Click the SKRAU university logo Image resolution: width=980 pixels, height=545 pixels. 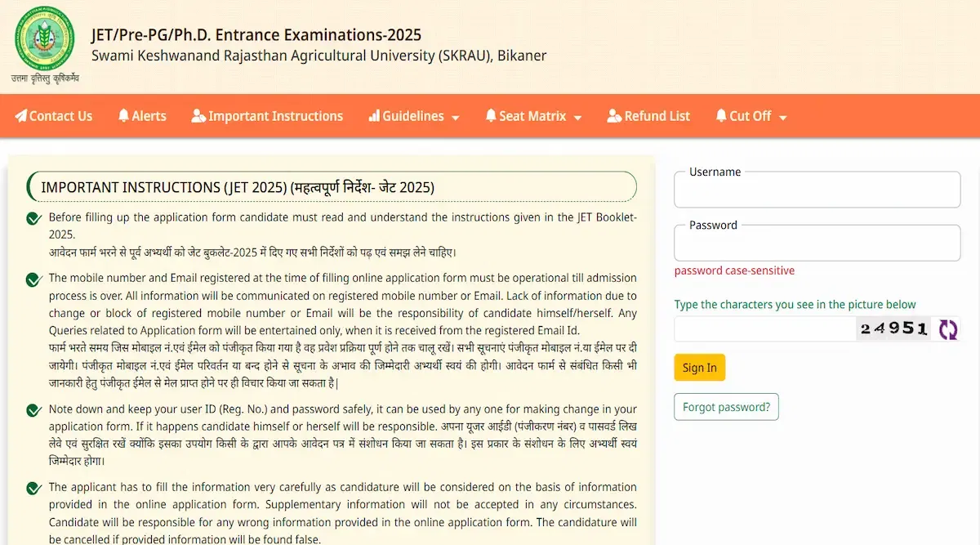(x=44, y=42)
